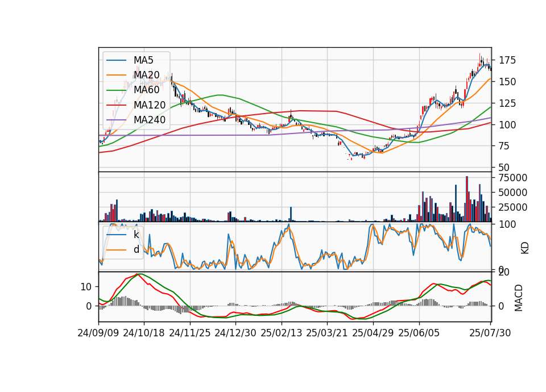Click the 25/03/21 date axis label

[327, 333]
